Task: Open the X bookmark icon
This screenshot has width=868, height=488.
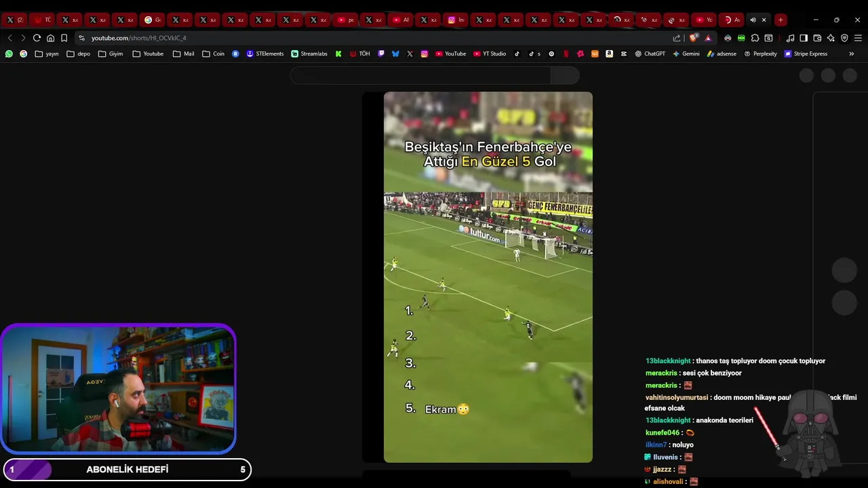Action: 410,54
